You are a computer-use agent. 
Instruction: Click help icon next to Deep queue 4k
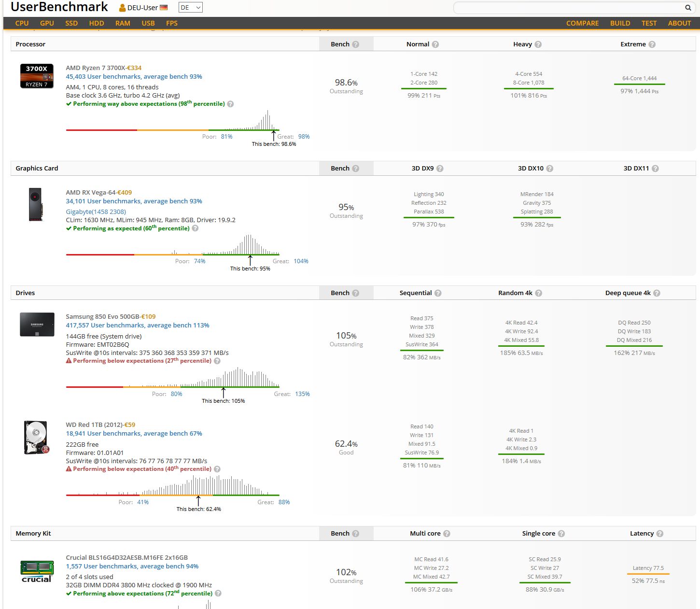(657, 293)
